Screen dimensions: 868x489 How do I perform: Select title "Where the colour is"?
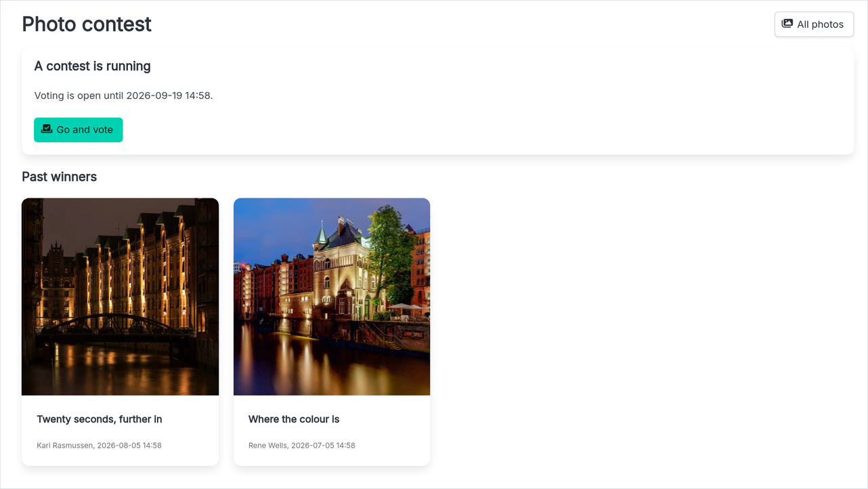point(294,419)
